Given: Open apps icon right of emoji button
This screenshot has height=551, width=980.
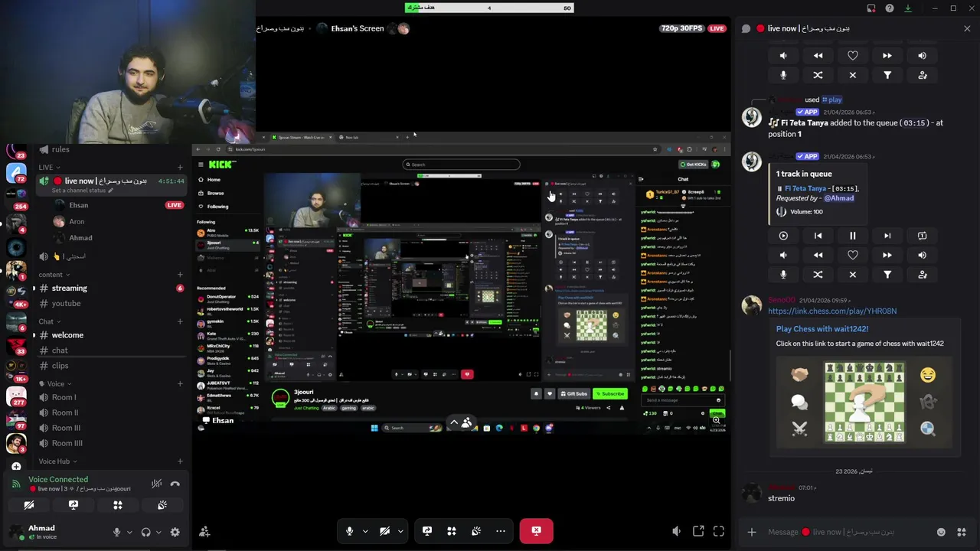Looking at the screenshot, I should click(962, 532).
